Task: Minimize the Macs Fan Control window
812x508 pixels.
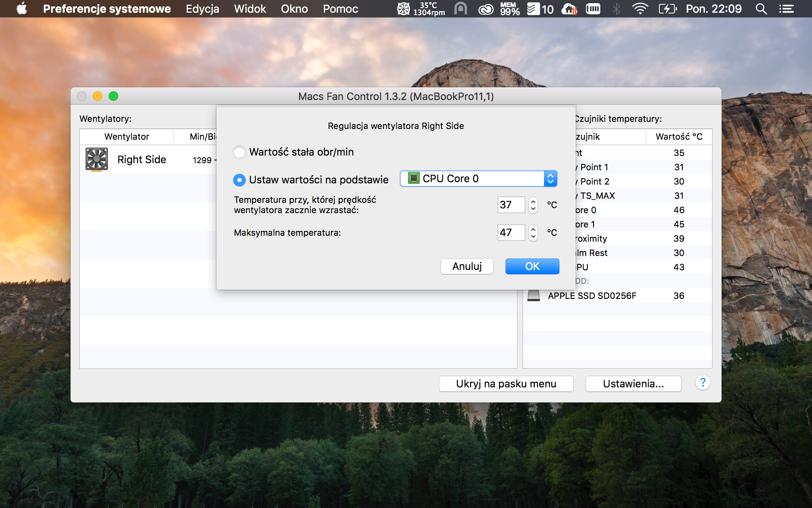Action: (98, 96)
